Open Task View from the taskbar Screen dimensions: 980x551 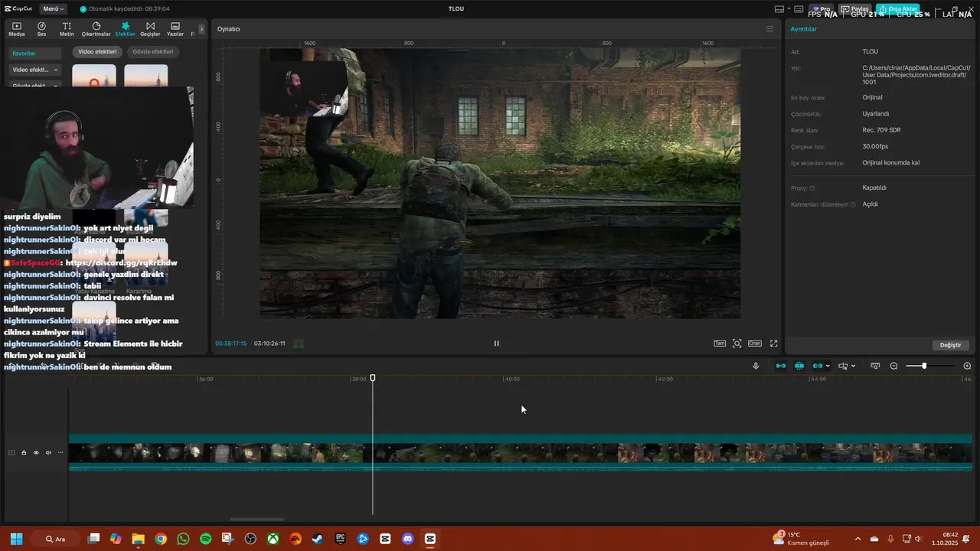coord(93,539)
